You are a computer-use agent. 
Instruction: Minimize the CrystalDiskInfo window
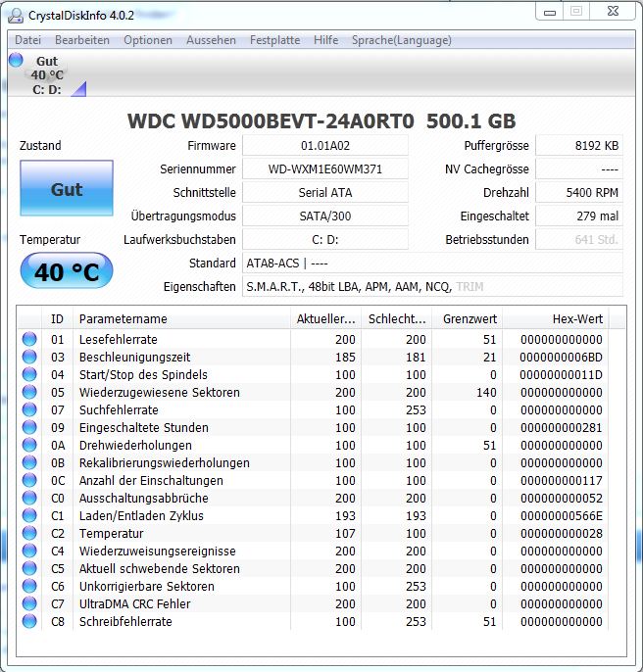(x=550, y=12)
